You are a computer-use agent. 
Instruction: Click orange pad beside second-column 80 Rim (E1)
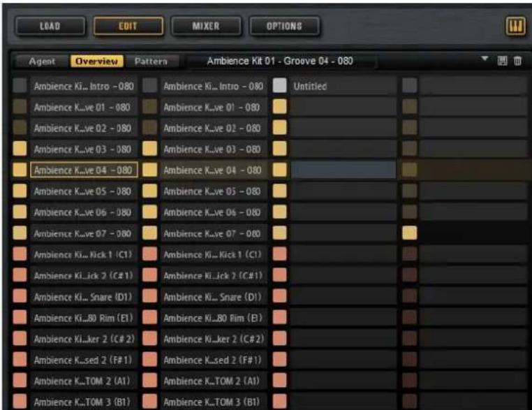pyautogui.click(x=149, y=317)
